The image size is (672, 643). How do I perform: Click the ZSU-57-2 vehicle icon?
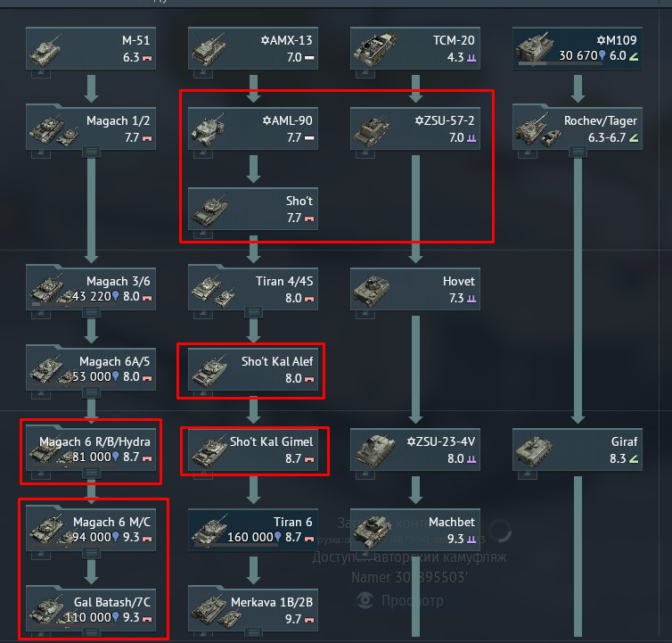coord(371,130)
